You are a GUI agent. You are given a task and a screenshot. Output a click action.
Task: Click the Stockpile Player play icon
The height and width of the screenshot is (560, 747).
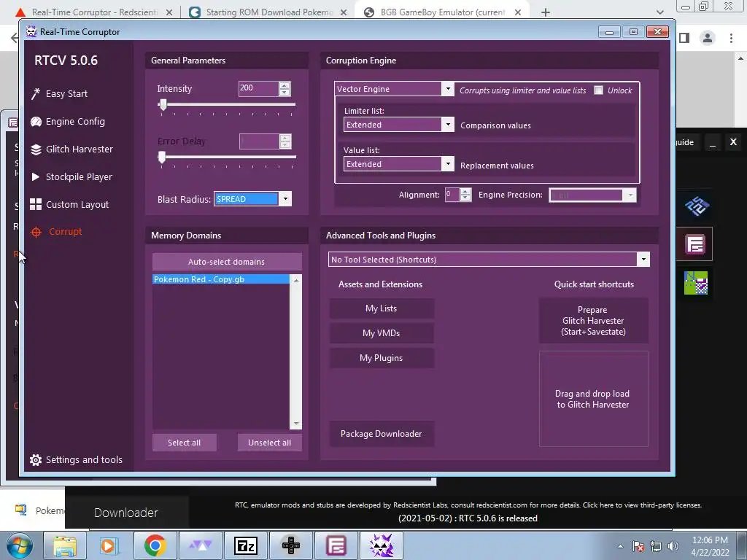[x=35, y=176]
